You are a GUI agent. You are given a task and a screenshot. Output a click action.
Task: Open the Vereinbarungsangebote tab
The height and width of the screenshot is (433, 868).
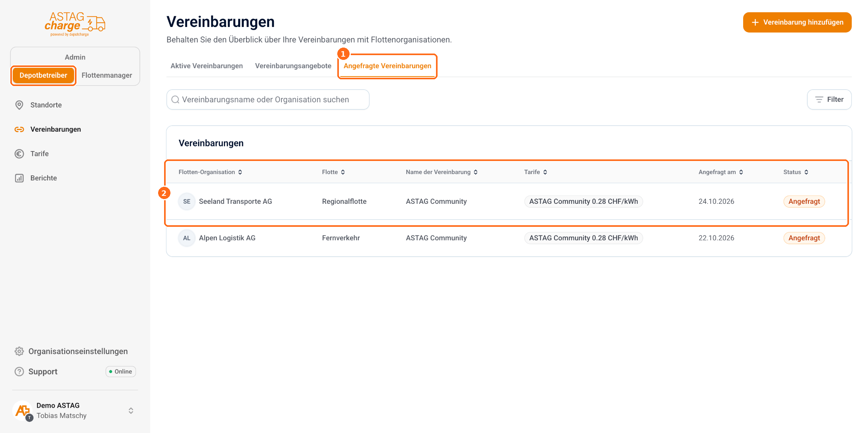[293, 66]
